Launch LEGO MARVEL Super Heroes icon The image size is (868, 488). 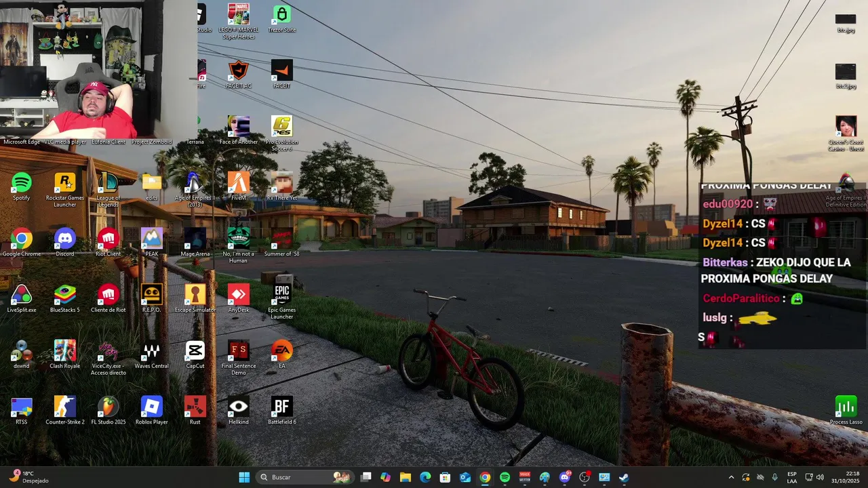pyautogui.click(x=239, y=22)
